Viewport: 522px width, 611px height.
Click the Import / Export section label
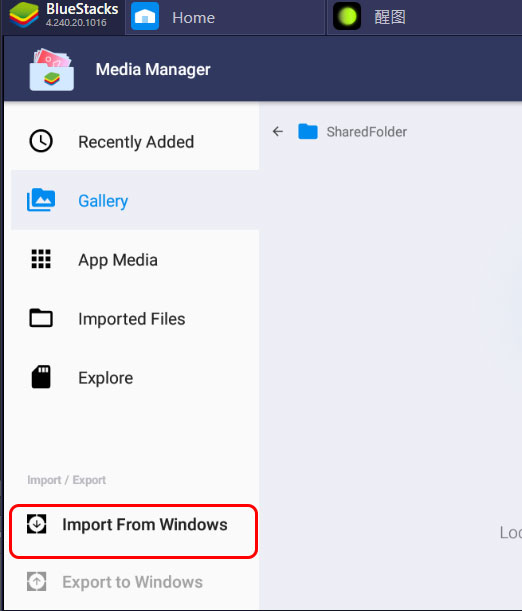click(67, 480)
